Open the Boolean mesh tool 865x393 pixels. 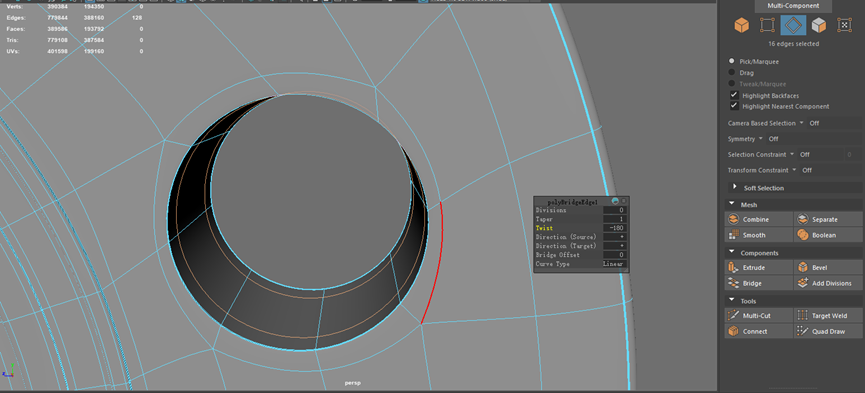pyautogui.click(x=829, y=235)
